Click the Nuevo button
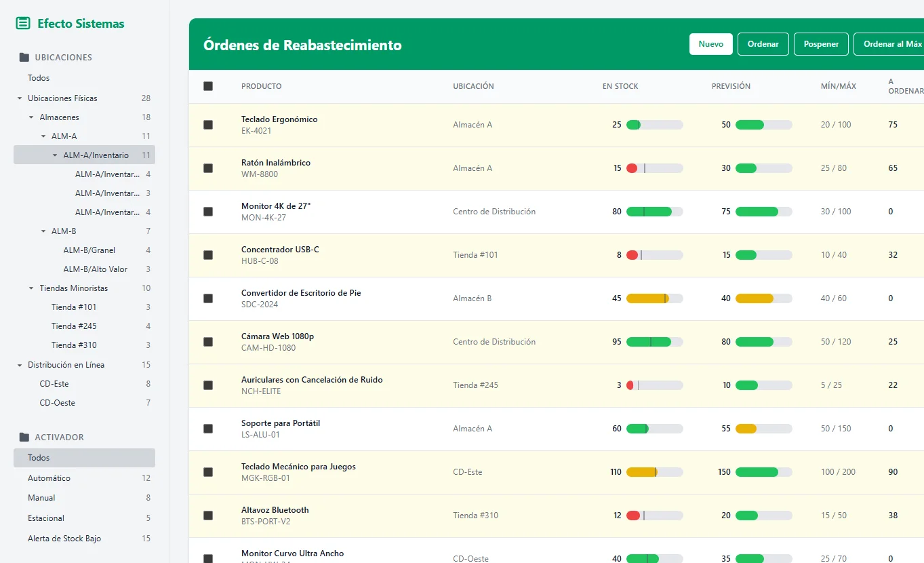 coord(710,43)
